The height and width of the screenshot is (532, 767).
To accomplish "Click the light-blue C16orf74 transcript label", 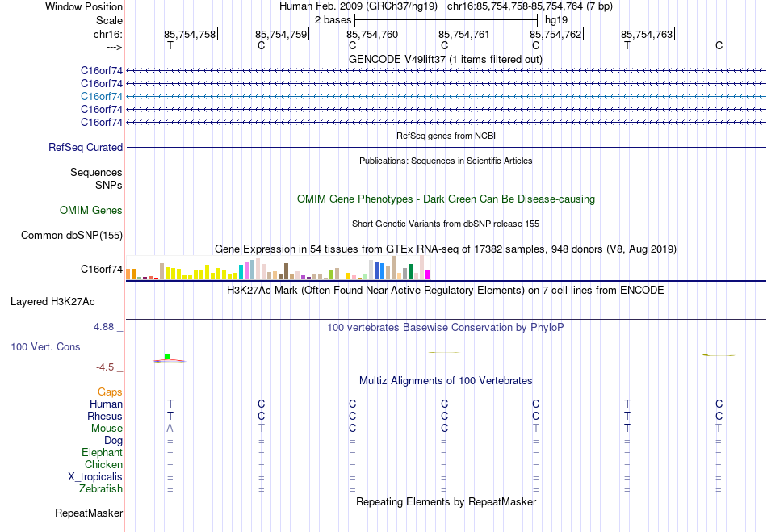I will click(x=102, y=96).
